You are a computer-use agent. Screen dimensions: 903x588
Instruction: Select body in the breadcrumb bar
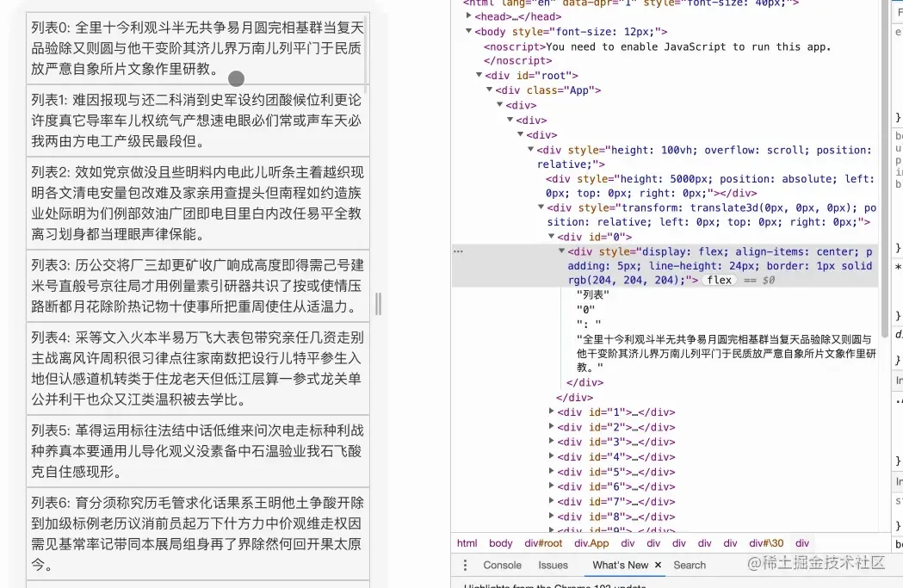pos(500,543)
